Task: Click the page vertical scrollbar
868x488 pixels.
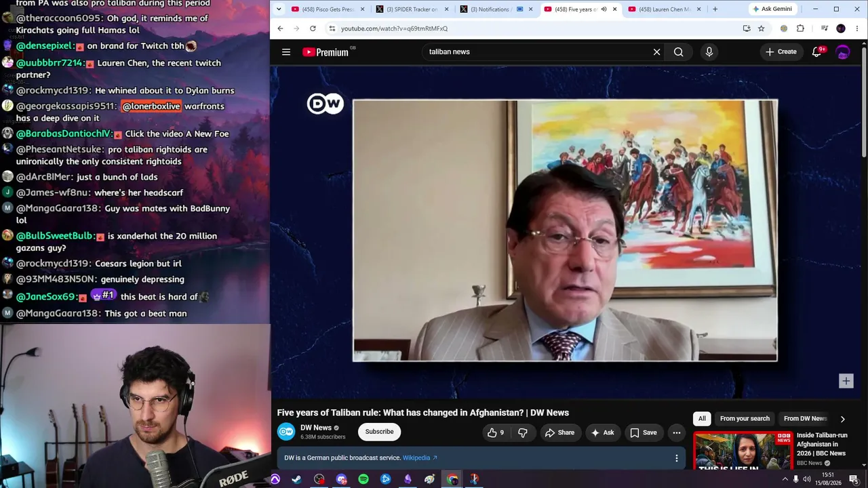Action: pyautogui.click(x=864, y=102)
